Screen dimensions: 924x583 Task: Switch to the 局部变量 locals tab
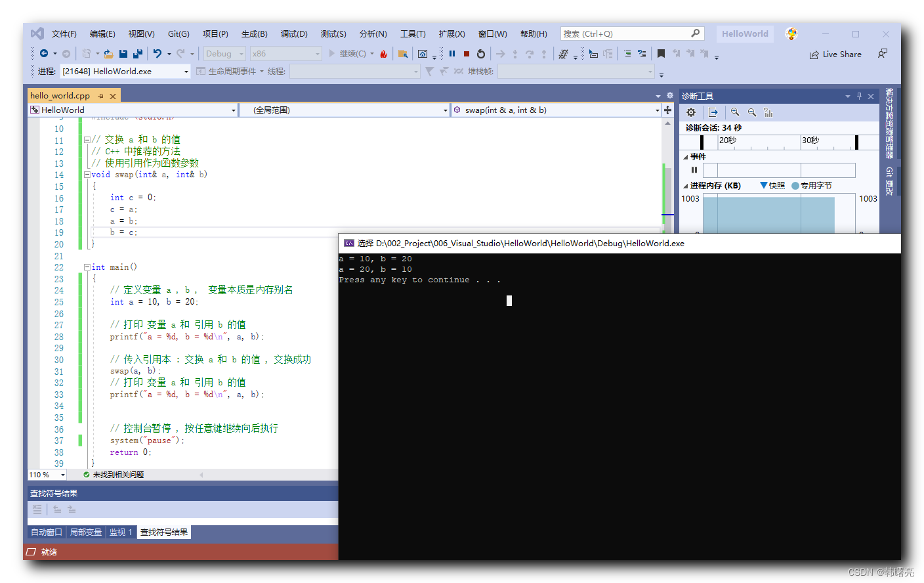tap(86, 532)
